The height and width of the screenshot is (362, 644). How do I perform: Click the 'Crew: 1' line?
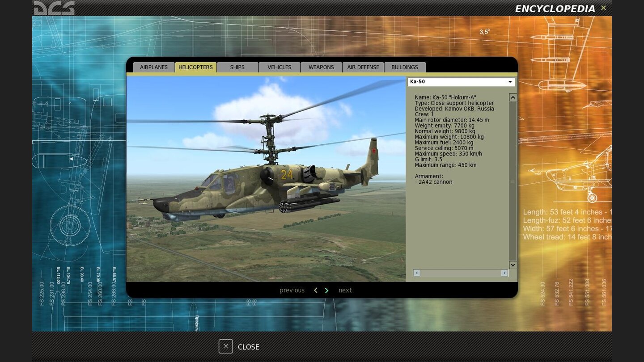click(424, 114)
